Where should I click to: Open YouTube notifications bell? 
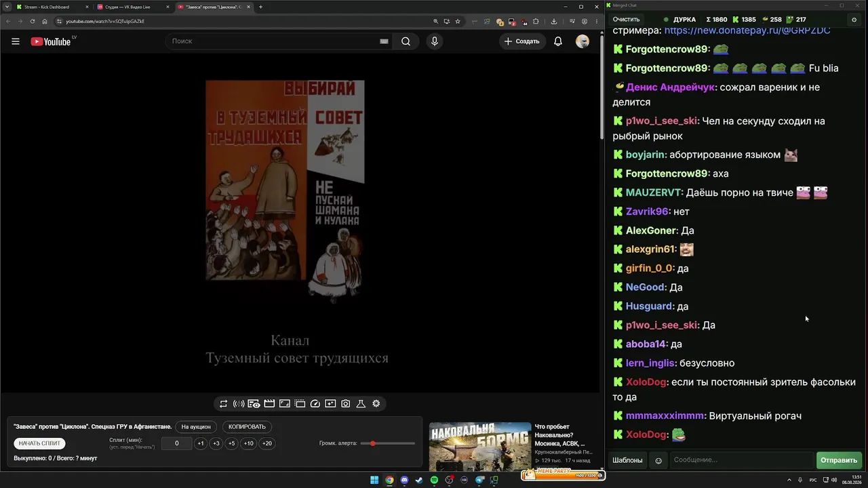coord(558,41)
